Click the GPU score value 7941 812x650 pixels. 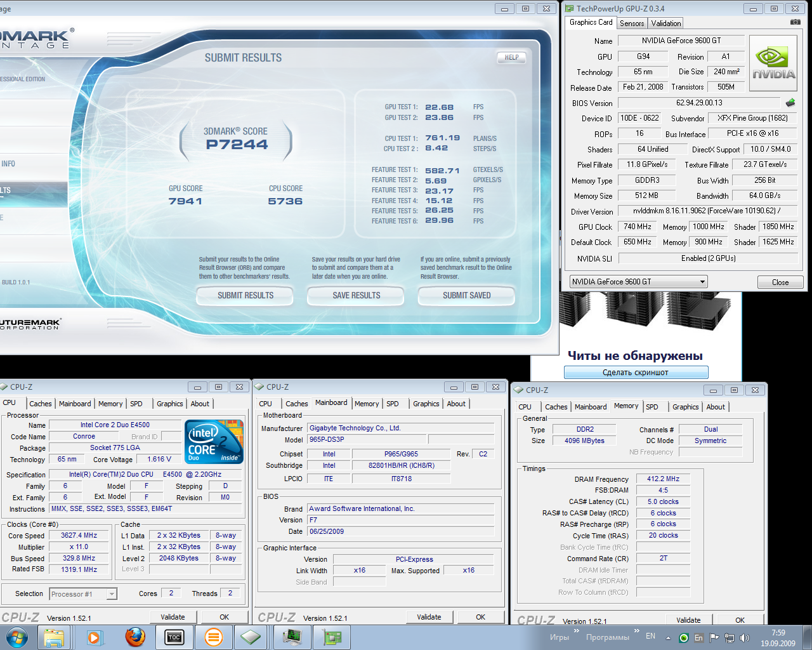185,201
